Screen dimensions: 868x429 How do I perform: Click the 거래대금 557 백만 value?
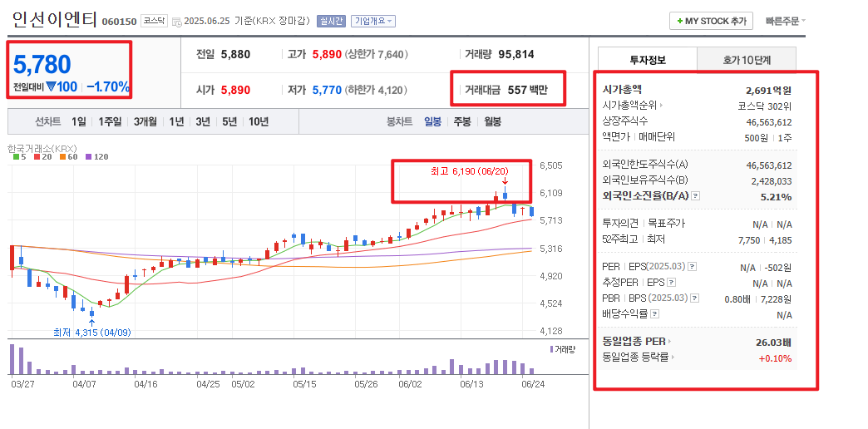[528, 89]
